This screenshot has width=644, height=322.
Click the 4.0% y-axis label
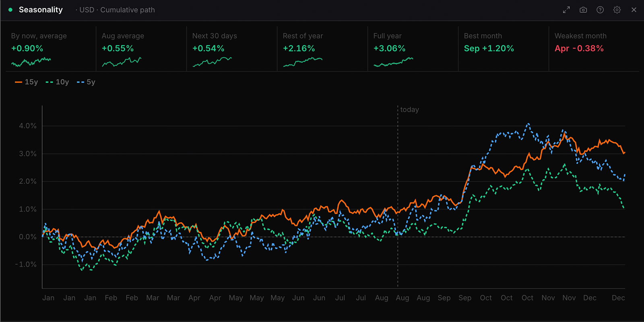click(x=28, y=126)
